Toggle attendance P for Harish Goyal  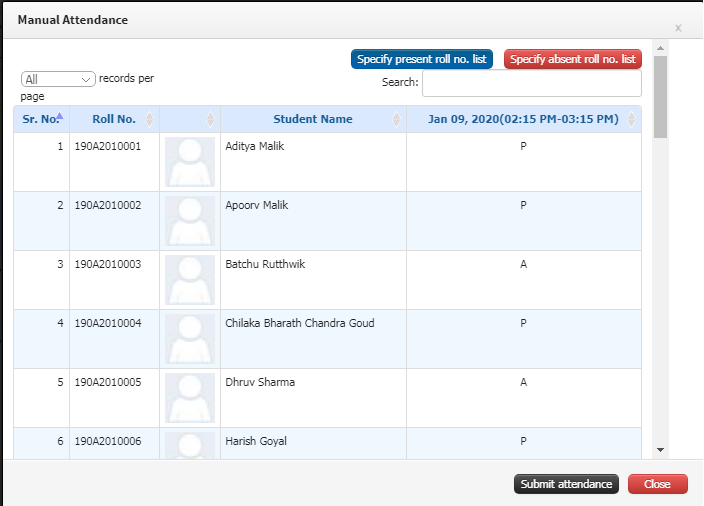(x=523, y=441)
